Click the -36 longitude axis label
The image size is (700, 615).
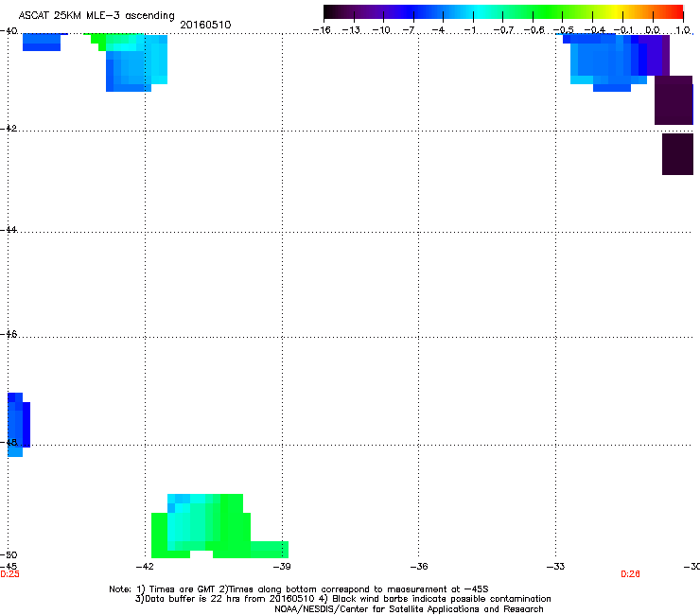(x=419, y=567)
